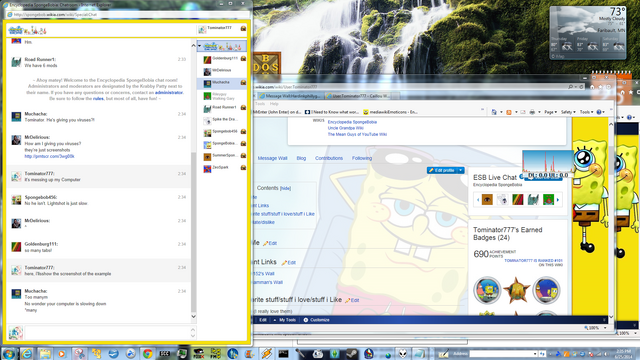
Task: Click the Customize icon in bottom toolbar
Action: 306,320
